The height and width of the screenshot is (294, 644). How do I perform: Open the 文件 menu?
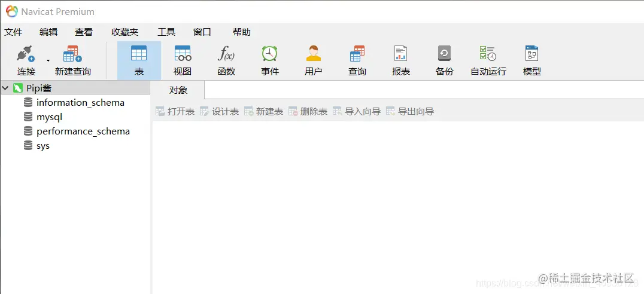point(13,32)
